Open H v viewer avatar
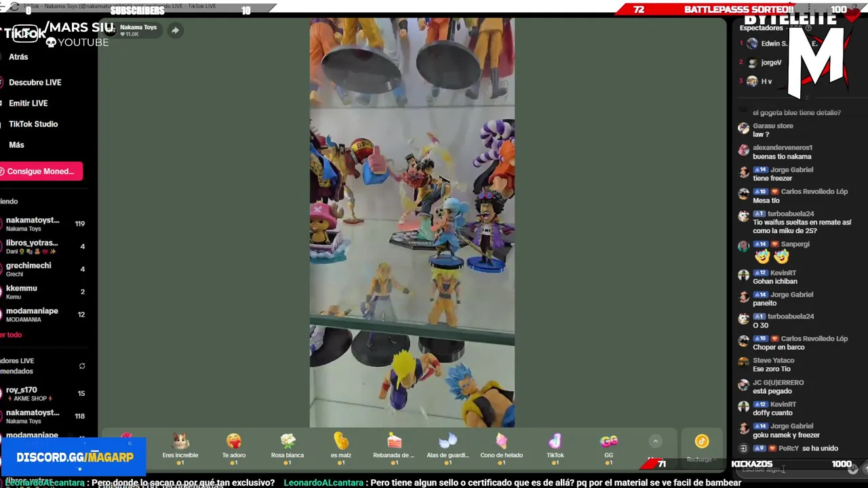 click(752, 81)
